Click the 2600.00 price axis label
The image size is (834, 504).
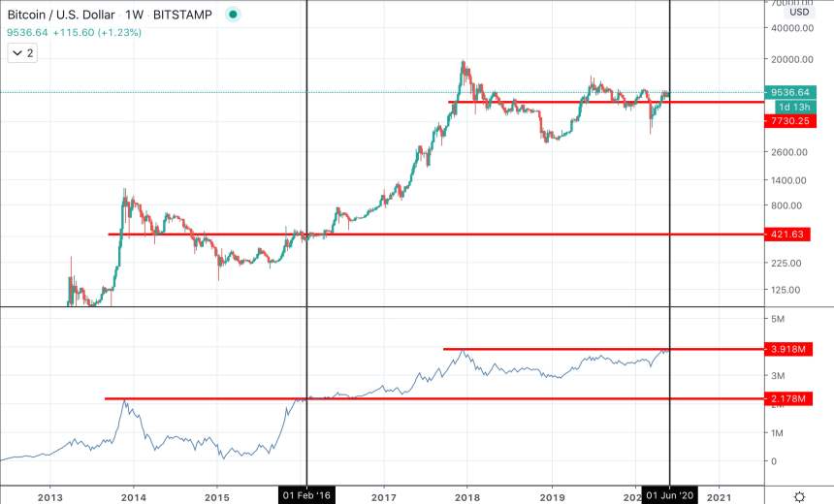point(789,152)
